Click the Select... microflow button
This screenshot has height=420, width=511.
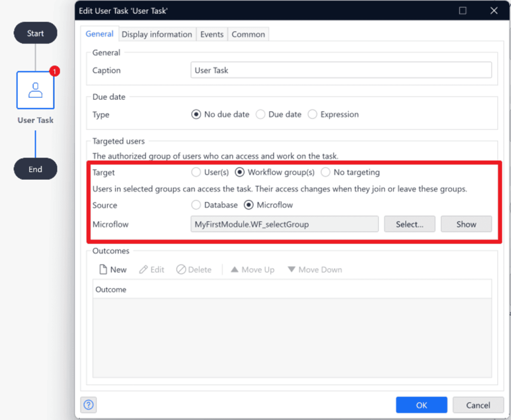click(410, 224)
